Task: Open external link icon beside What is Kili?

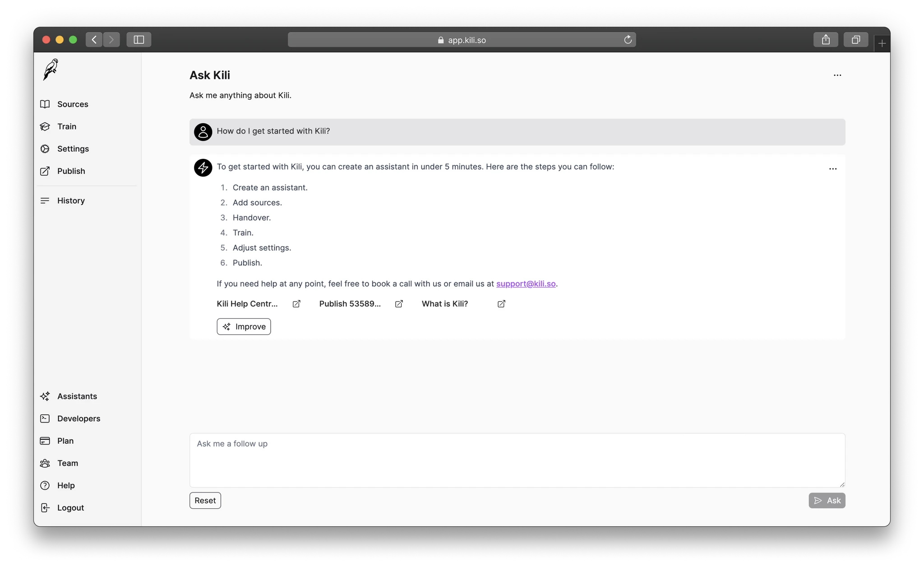Action: click(x=501, y=304)
